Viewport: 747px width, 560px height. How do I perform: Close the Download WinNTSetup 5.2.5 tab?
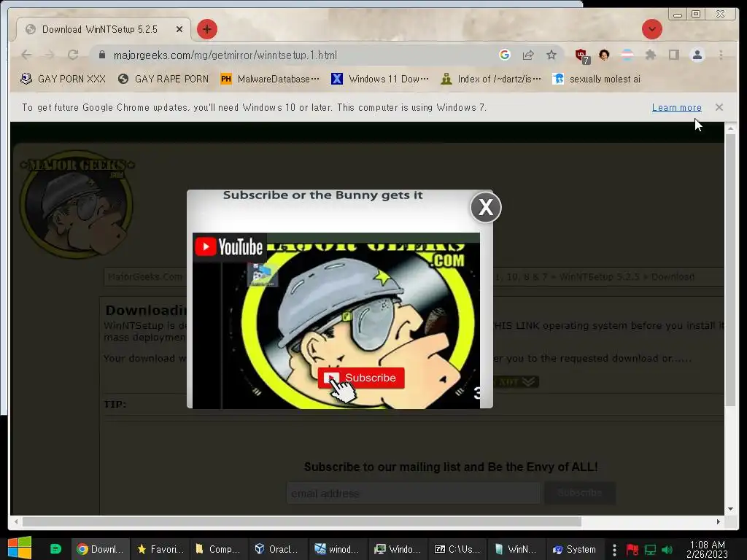[x=179, y=29]
